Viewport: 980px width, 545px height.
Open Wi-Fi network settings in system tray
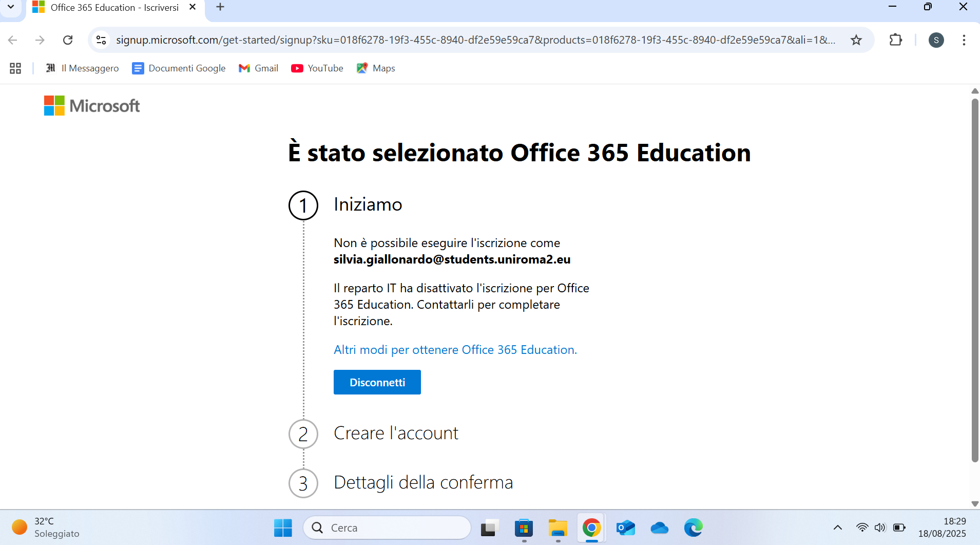point(862,528)
